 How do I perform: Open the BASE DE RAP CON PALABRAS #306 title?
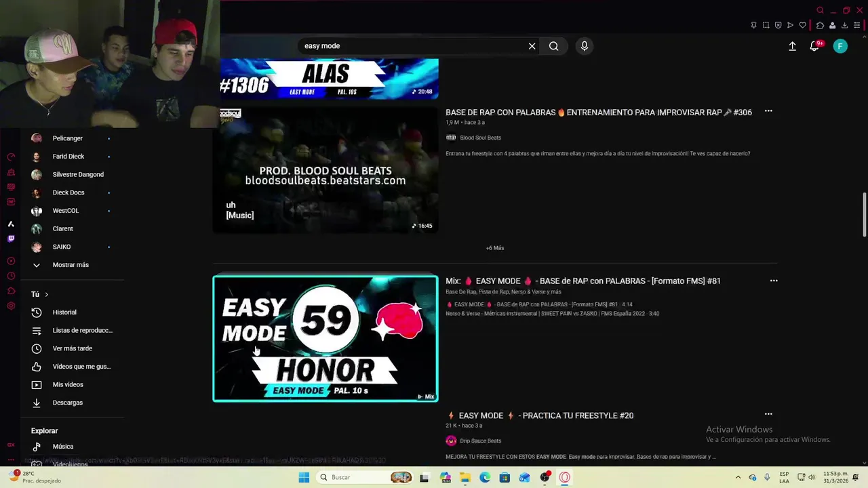599,113
